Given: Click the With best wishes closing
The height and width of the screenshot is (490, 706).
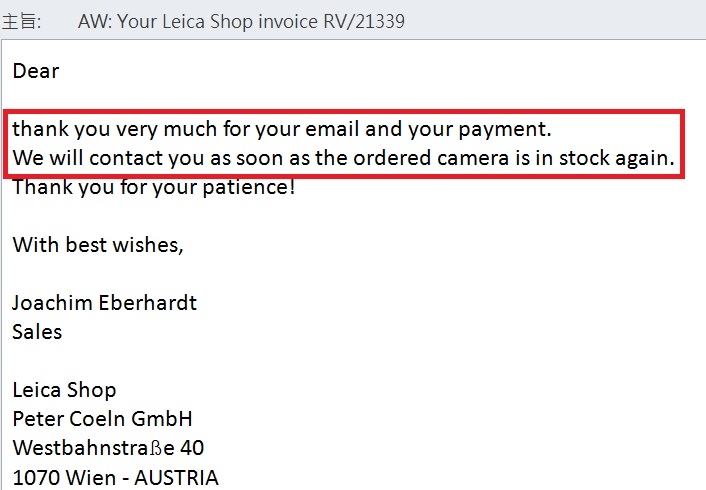Looking at the screenshot, I should tap(98, 245).
